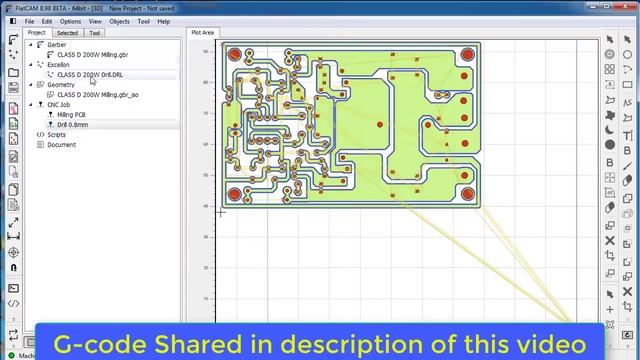Switch to the Tool tab in side panel
Screen dimensions: 640x360
pyautogui.click(x=95, y=33)
